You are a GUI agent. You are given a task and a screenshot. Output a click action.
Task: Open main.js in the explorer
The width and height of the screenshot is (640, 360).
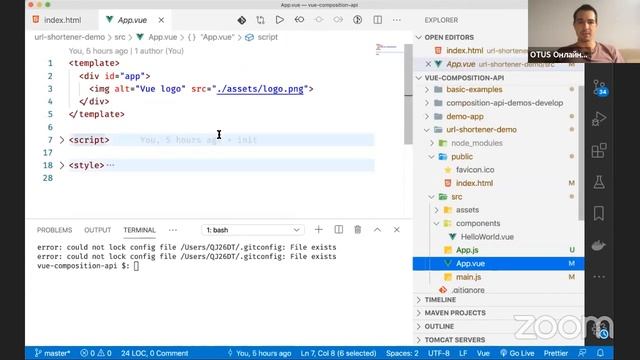click(x=468, y=277)
